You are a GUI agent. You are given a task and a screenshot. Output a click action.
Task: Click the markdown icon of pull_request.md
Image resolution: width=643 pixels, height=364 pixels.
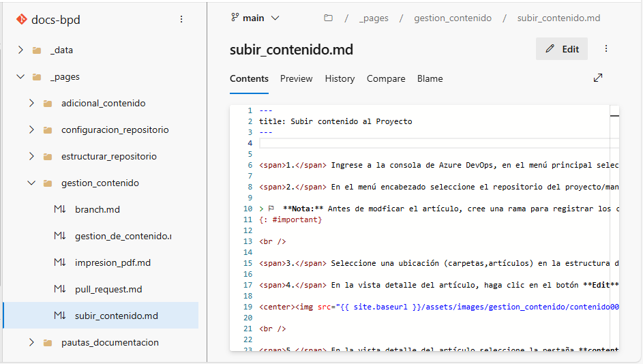tap(60, 289)
